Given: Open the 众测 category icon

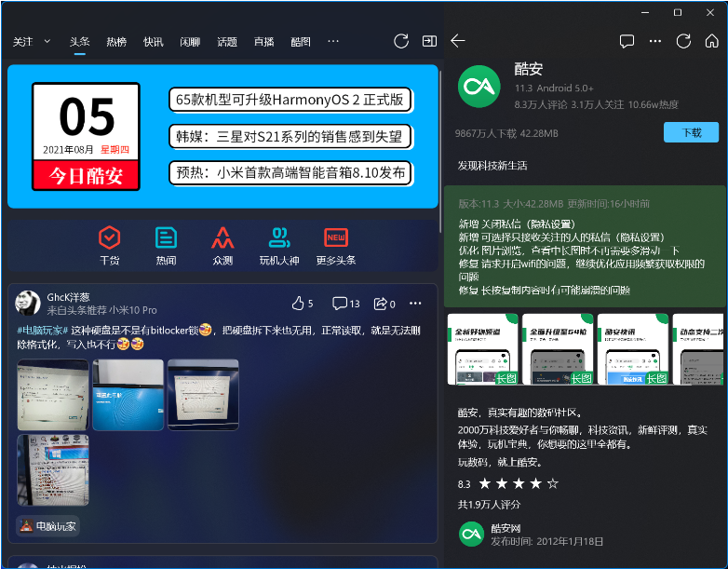Looking at the screenshot, I should click(x=222, y=246).
